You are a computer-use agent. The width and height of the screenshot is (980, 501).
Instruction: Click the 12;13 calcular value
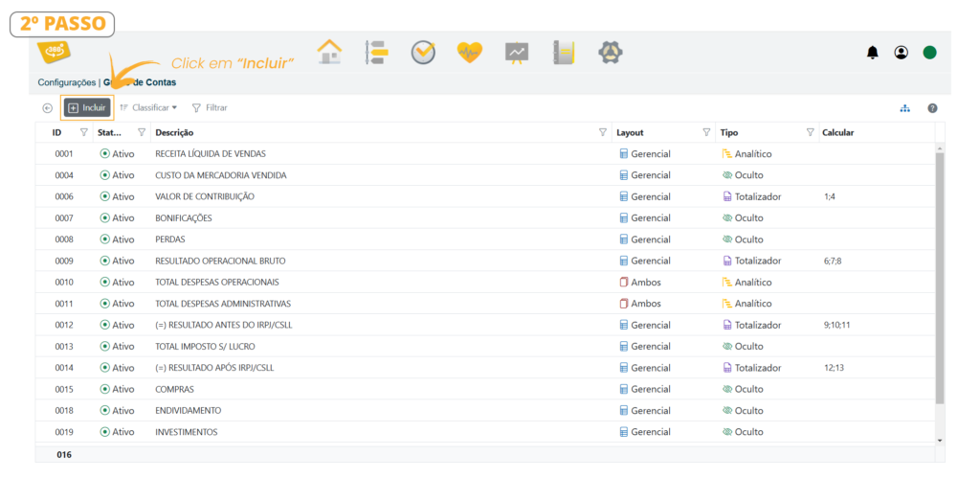834,368
